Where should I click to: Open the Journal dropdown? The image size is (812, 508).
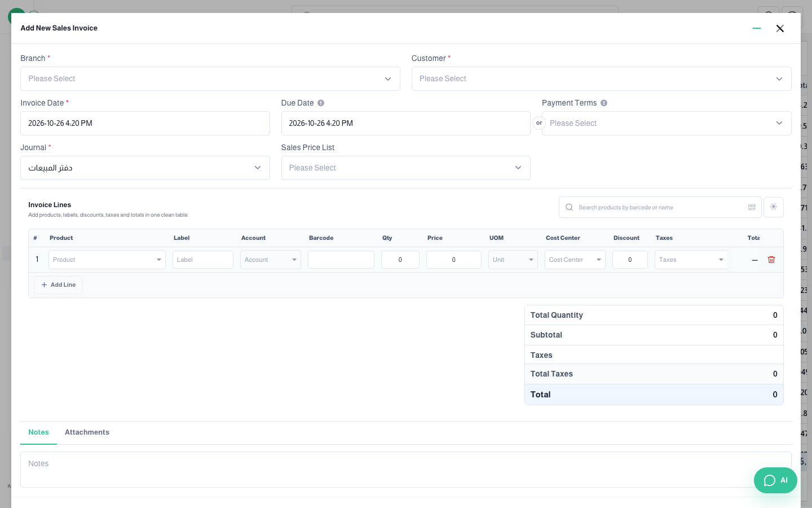(x=145, y=168)
